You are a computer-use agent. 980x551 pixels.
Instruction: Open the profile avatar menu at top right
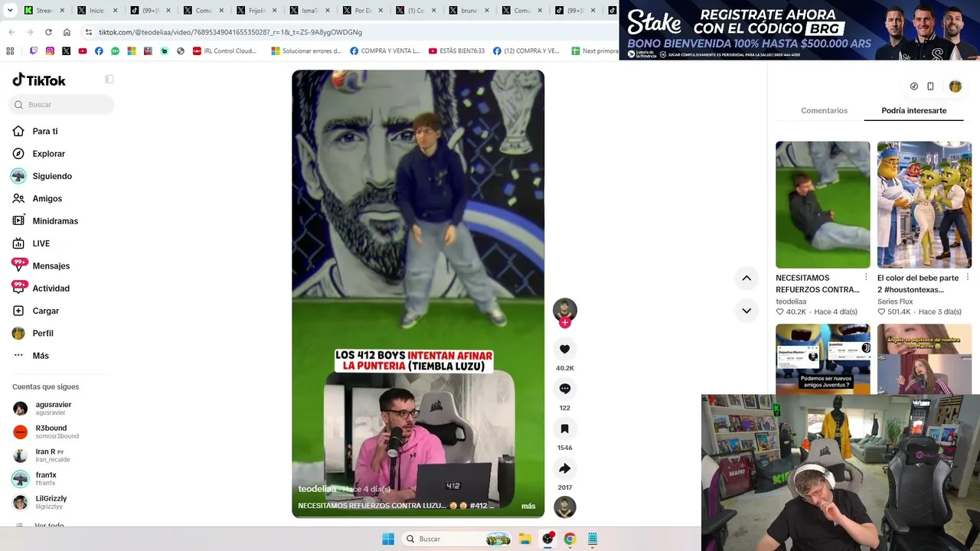pos(955,86)
